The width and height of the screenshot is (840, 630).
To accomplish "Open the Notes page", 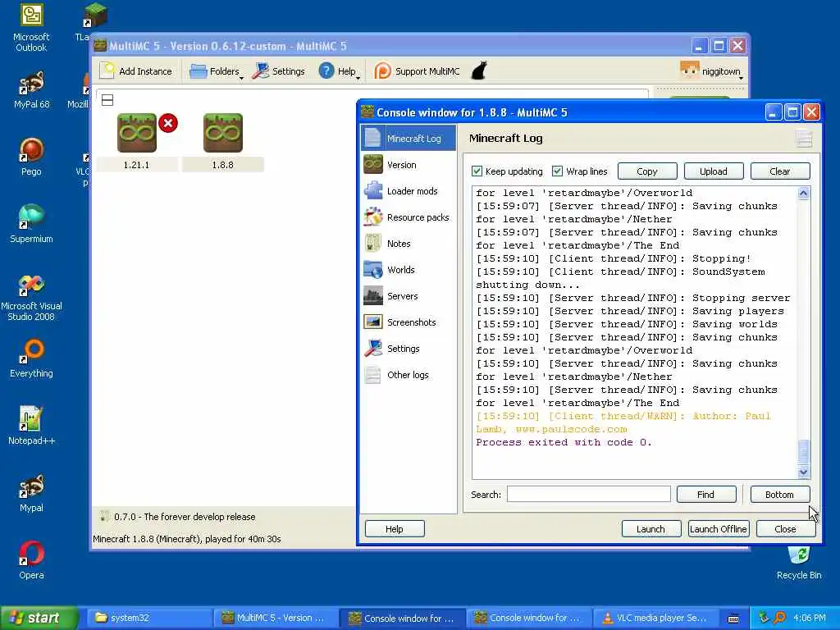I will pos(409,243).
